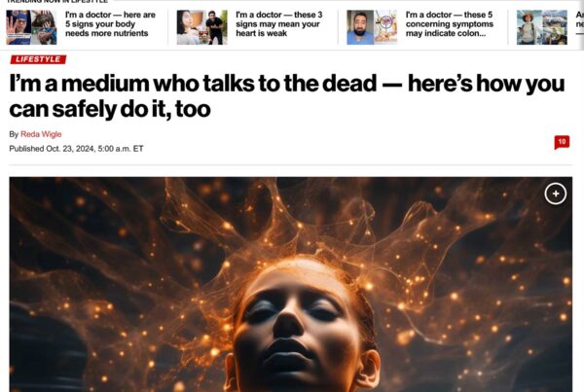584x392 pixels.
Task: Expand the hero image with the plus icon
Action: click(x=556, y=194)
